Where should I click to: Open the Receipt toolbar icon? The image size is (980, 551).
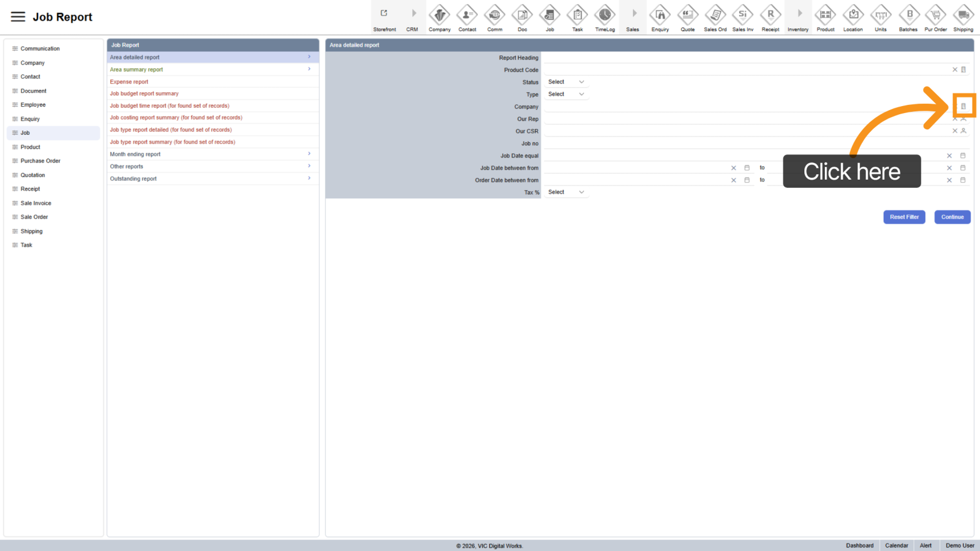click(770, 15)
